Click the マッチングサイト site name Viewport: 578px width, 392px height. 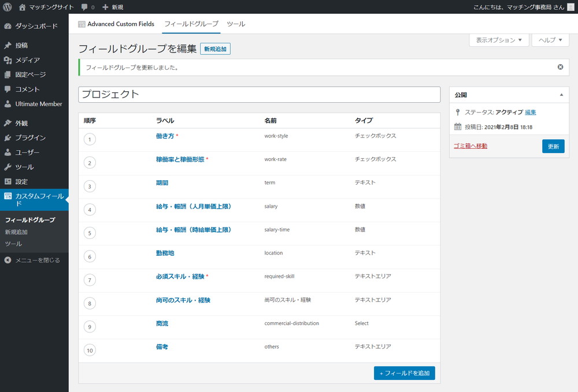51,7
